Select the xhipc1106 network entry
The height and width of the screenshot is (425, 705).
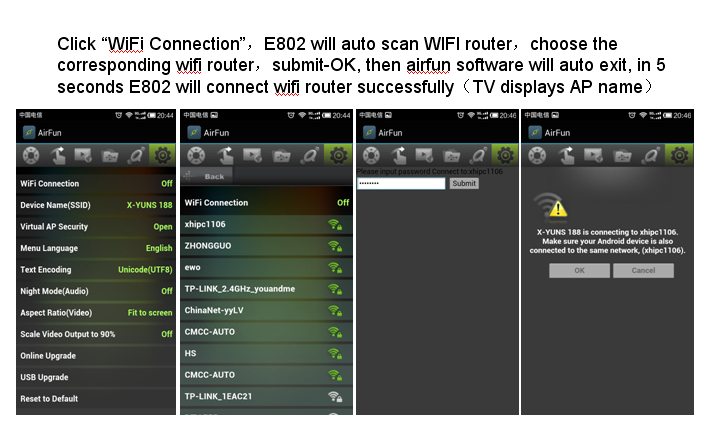[266, 224]
